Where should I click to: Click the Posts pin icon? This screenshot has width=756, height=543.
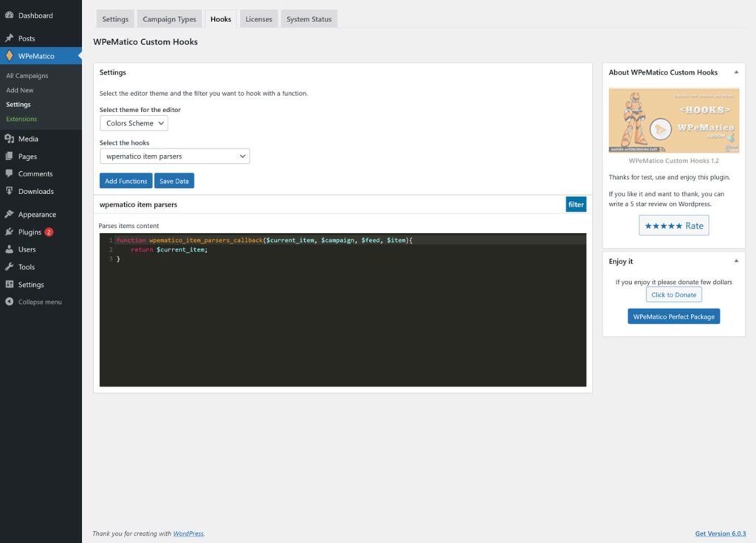10,38
